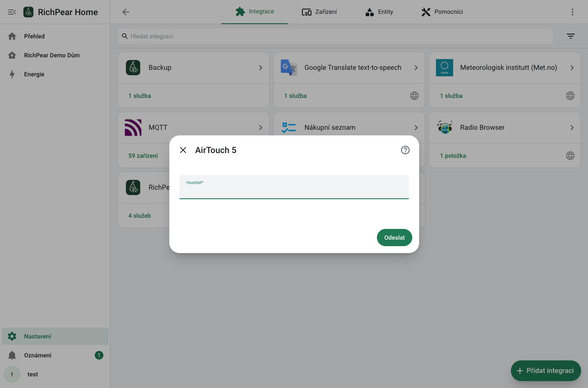This screenshot has height=388, width=588.
Task: Click the Backup integration logo
Action: (133, 68)
